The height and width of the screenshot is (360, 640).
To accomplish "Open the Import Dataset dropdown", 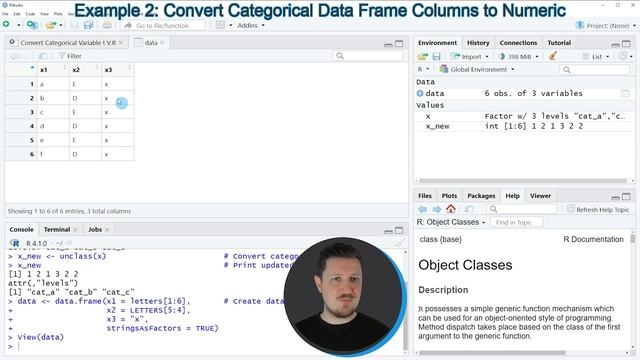I will pos(469,57).
